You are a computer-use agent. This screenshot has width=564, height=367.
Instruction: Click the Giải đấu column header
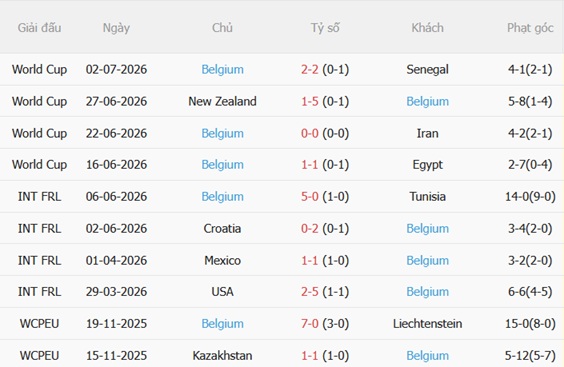tap(39, 28)
